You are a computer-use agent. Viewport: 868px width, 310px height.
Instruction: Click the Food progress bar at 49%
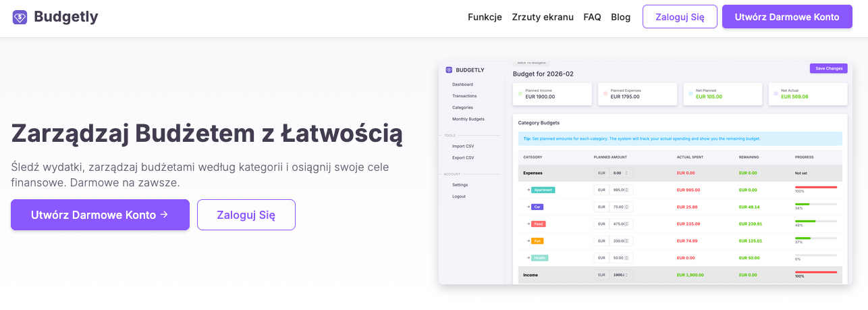[x=816, y=221]
